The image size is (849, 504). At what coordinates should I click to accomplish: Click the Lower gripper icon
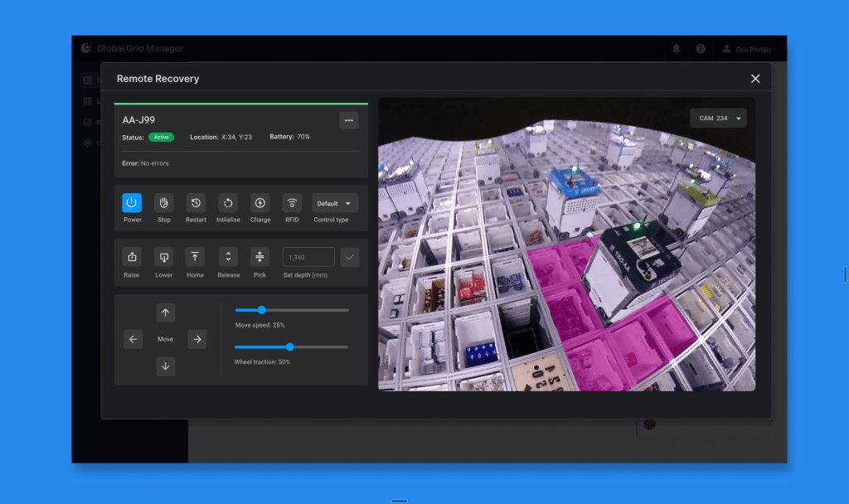[x=164, y=257]
